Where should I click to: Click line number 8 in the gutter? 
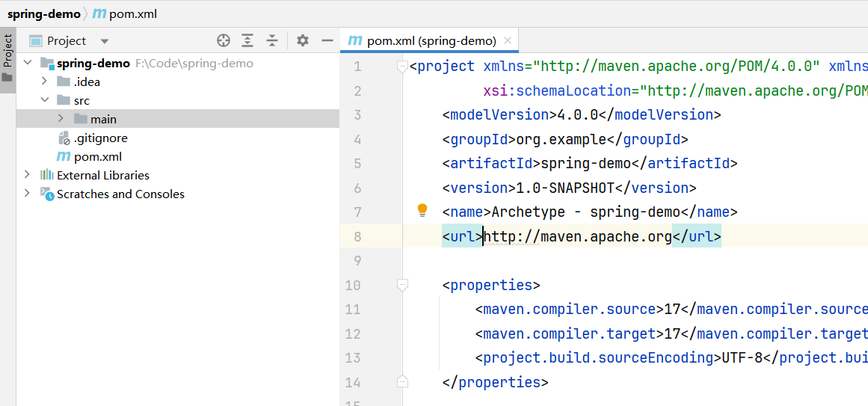point(357,237)
